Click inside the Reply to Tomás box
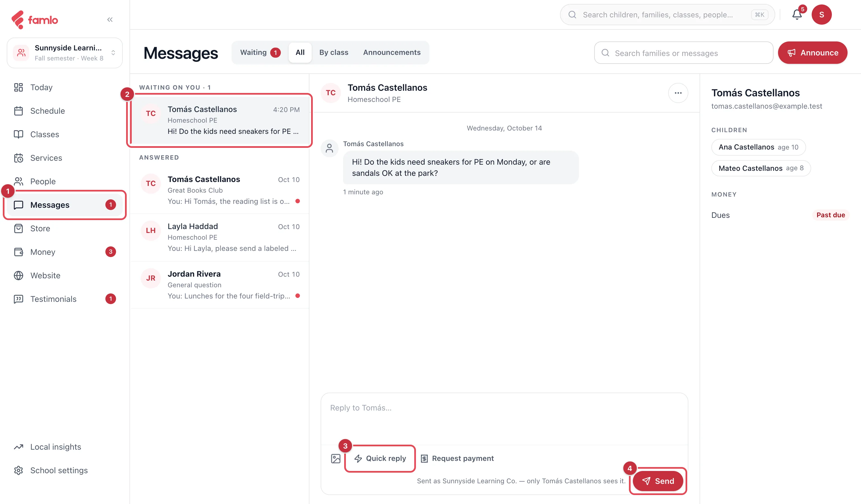 pyautogui.click(x=504, y=419)
